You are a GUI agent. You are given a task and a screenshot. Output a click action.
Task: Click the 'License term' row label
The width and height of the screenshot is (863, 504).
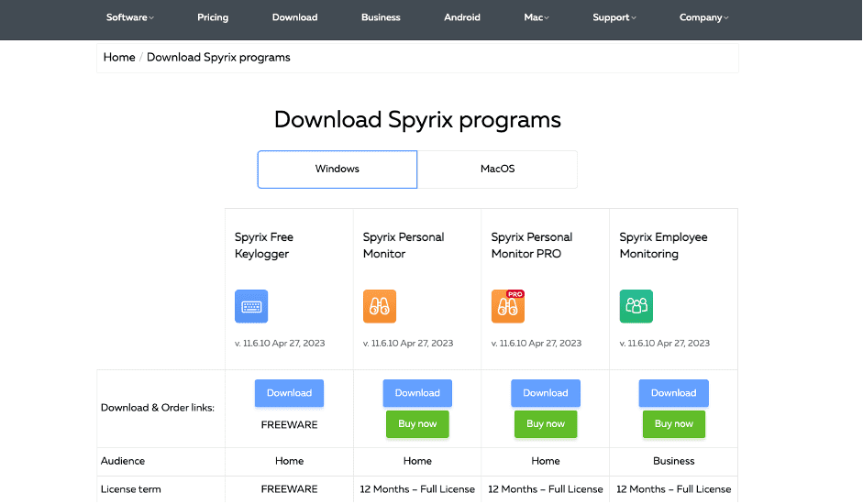(131, 489)
